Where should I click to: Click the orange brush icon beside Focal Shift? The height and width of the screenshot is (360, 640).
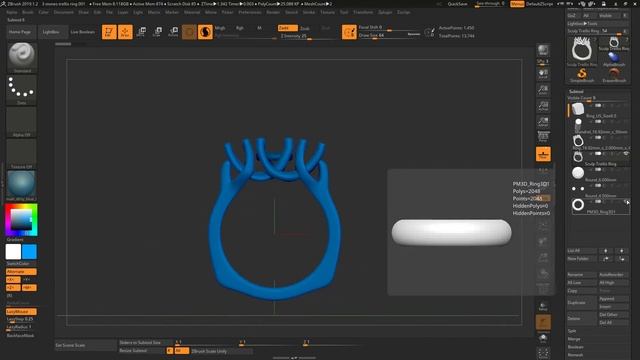(349, 32)
